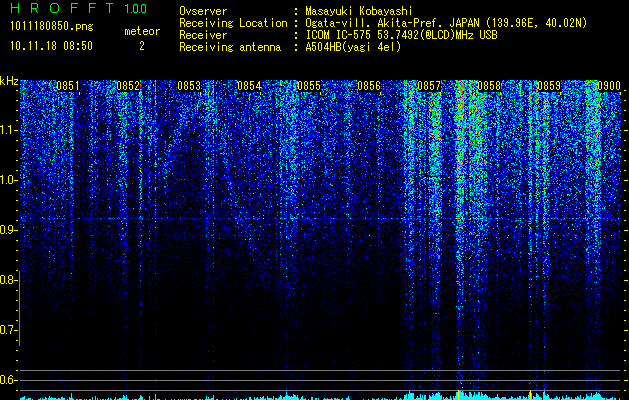Click the HROFFT program title text
The height and width of the screenshot is (400, 629).
click(63, 8)
